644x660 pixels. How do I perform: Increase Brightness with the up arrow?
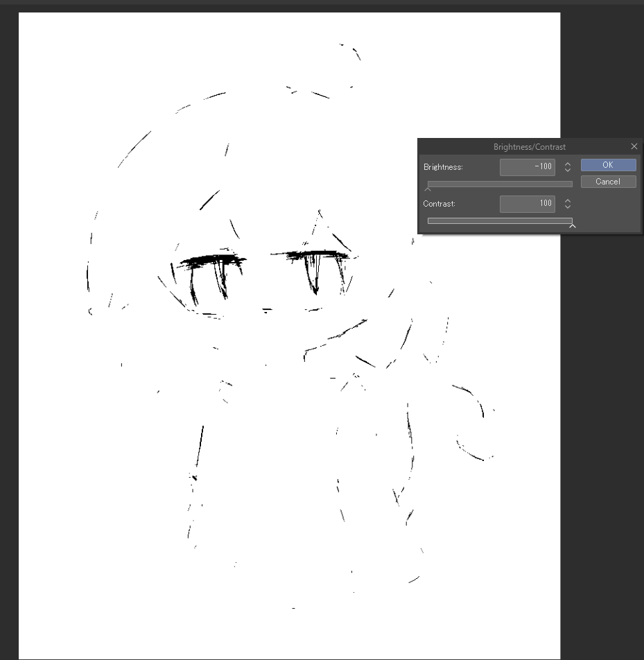567,164
